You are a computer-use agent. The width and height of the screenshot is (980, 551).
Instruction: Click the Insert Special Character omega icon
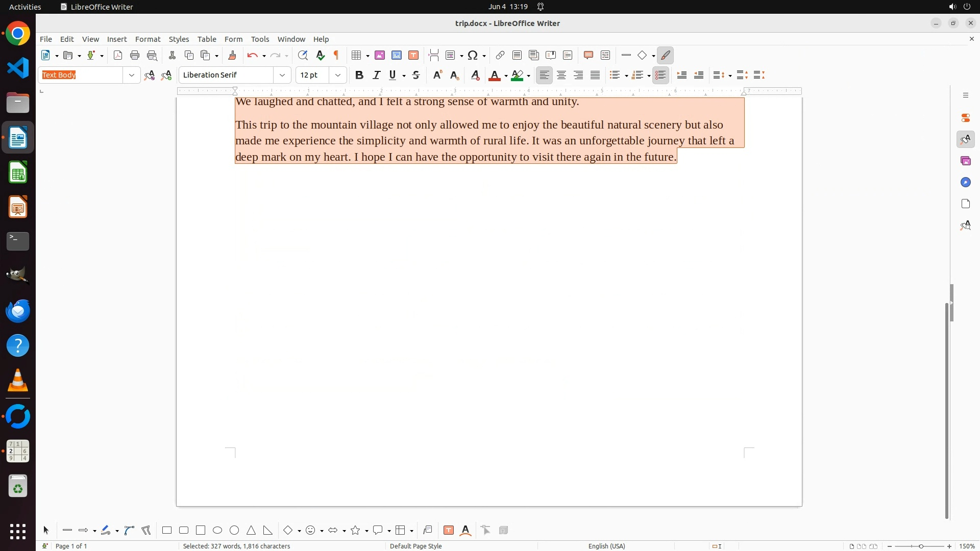[x=473, y=55]
